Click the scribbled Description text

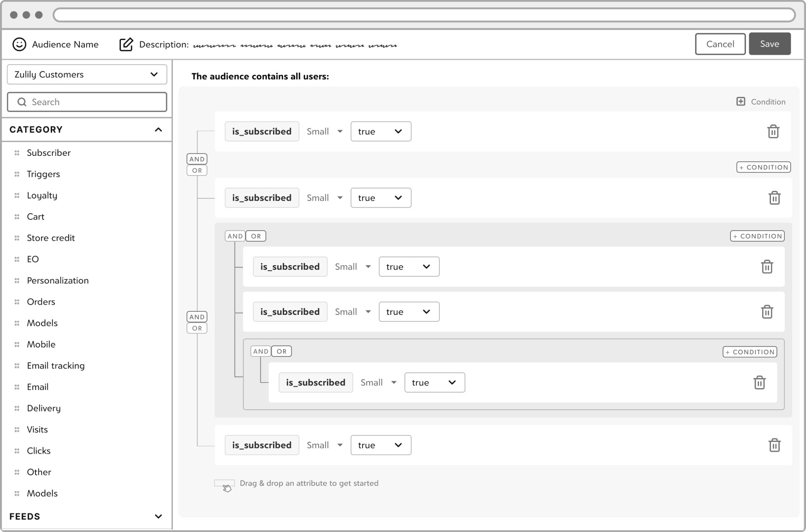pyautogui.click(x=295, y=45)
